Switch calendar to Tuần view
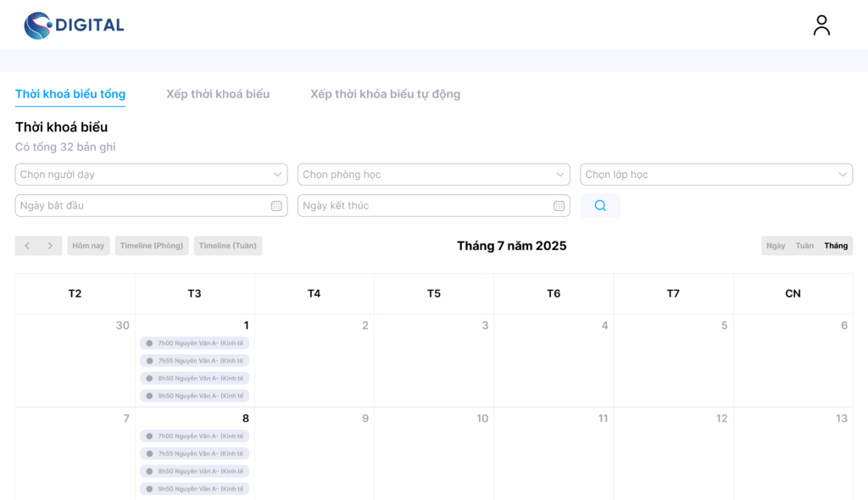 pos(804,246)
